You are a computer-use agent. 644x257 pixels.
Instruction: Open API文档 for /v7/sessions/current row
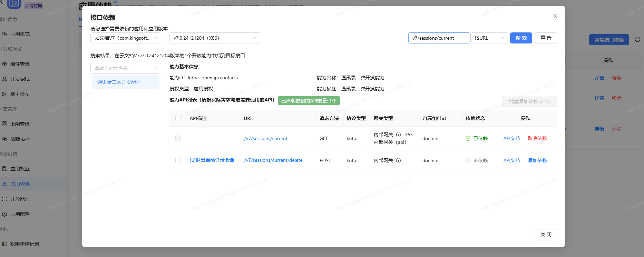coord(511,138)
